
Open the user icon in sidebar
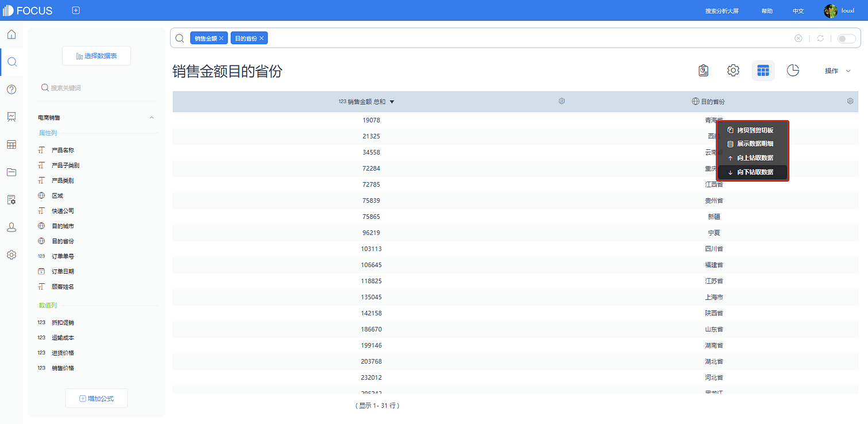[x=11, y=228]
